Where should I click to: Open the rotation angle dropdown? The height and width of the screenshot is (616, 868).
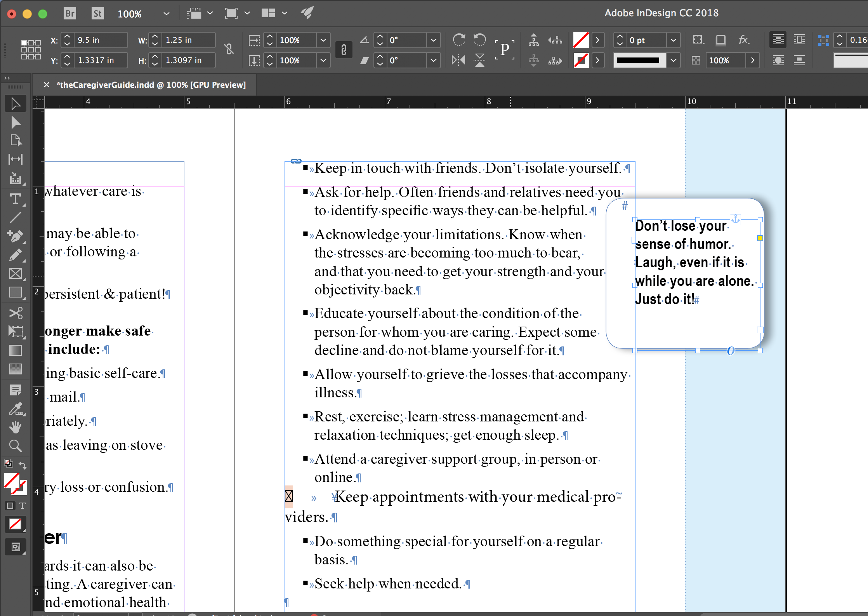click(433, 40)
